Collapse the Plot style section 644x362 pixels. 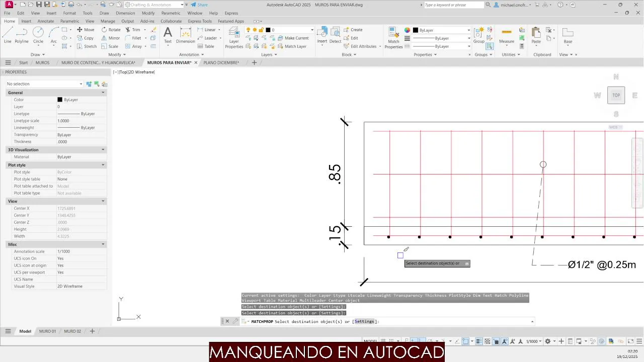point(103,165)
